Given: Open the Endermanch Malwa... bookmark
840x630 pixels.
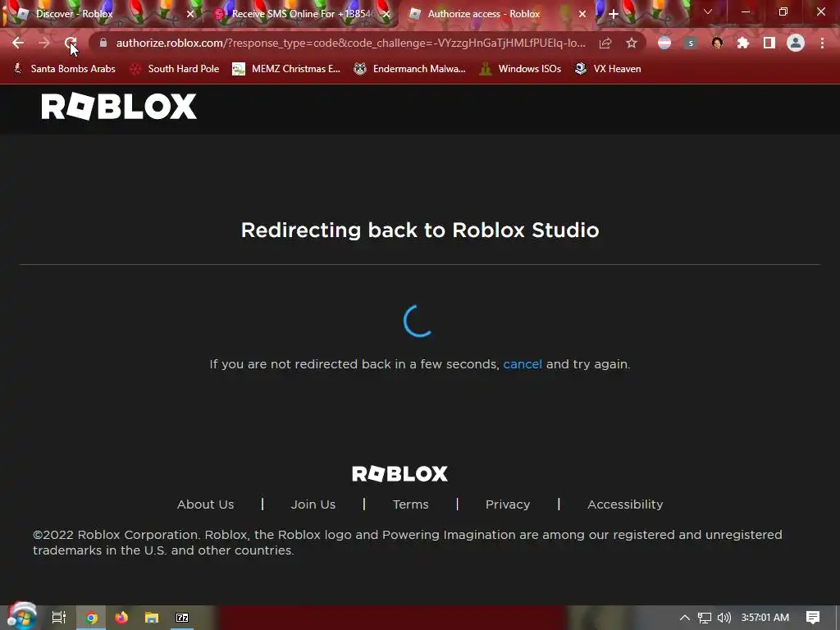Looking at the screenshot, I should (x=410, y=69).
